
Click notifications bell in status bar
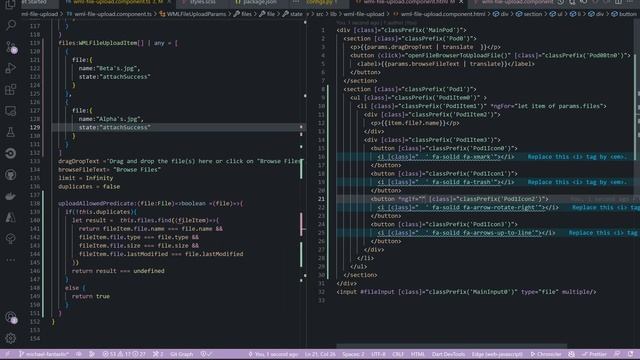click(x=631, y=354)
